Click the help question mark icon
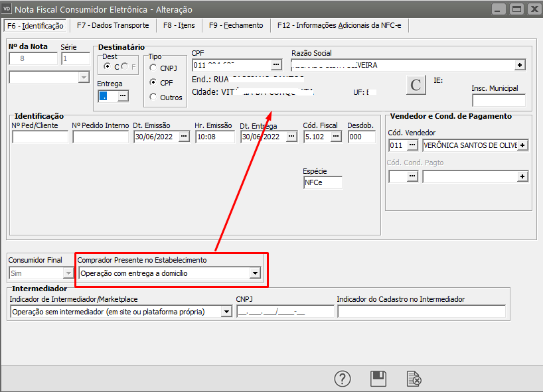 [x=342, y=379]
